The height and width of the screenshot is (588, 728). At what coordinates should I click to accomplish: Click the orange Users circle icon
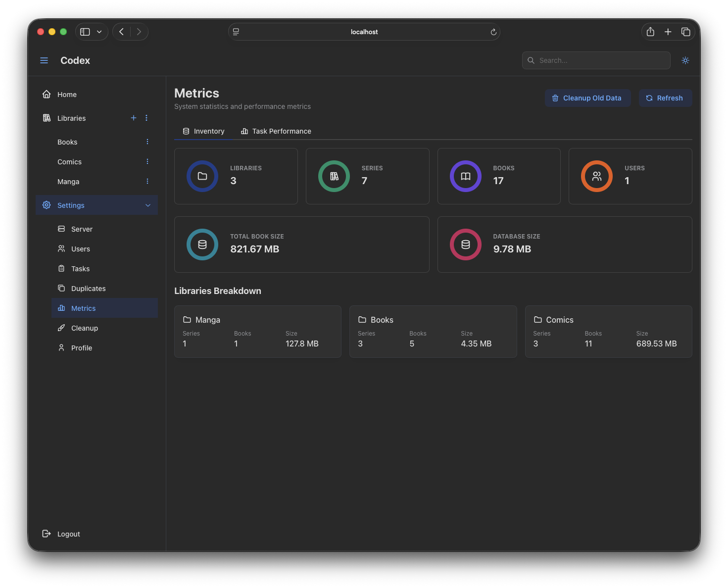597,176
